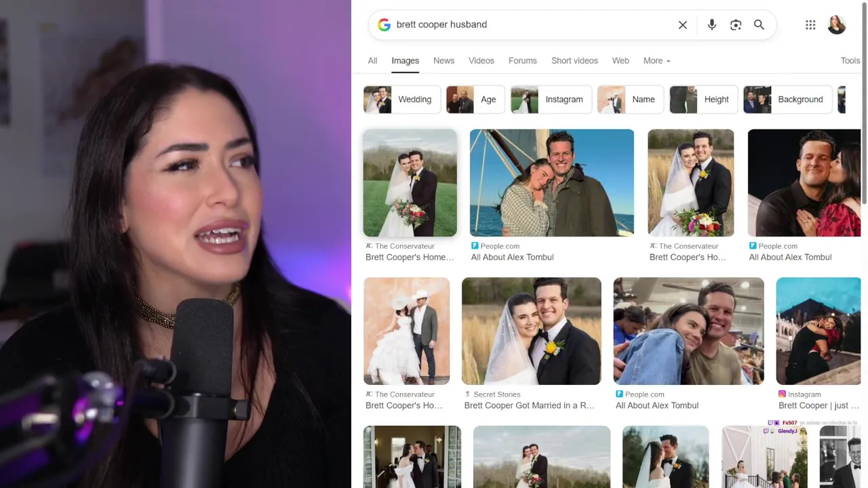Viewport: 868px width, 488px height.
Task: Open the Google apps grid
Action: click(x=810, y=25)
